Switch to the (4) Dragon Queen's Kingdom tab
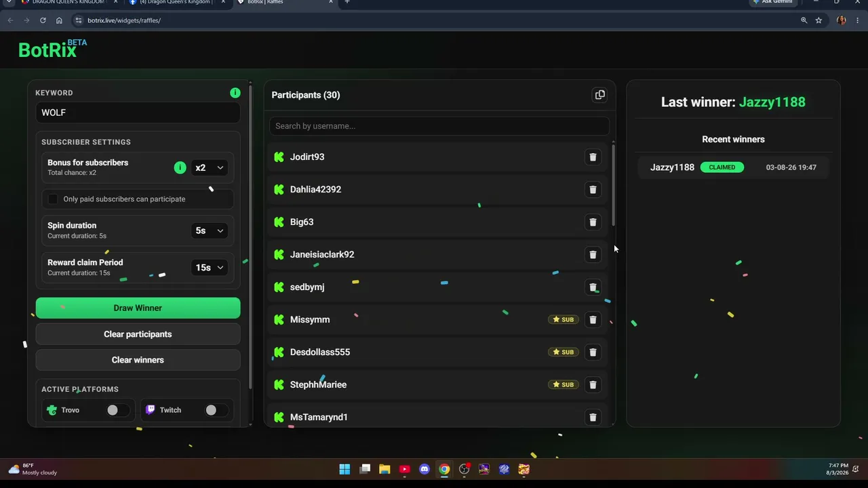 [x=178, y=3]
